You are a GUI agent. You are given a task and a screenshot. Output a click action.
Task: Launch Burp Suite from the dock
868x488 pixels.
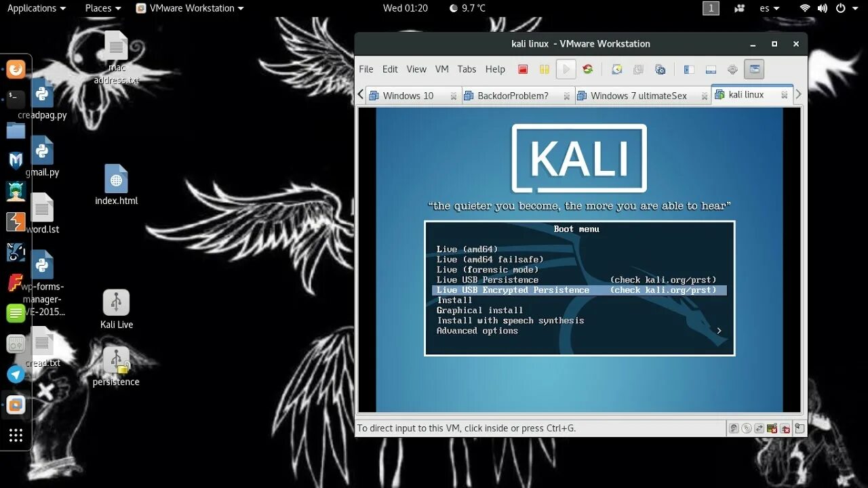(x=16, y=222)
